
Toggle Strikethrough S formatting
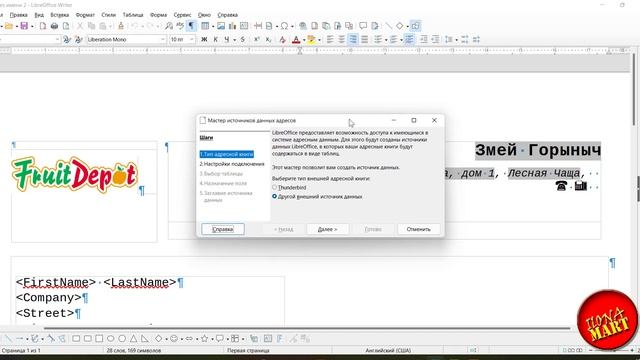[242, 40]
